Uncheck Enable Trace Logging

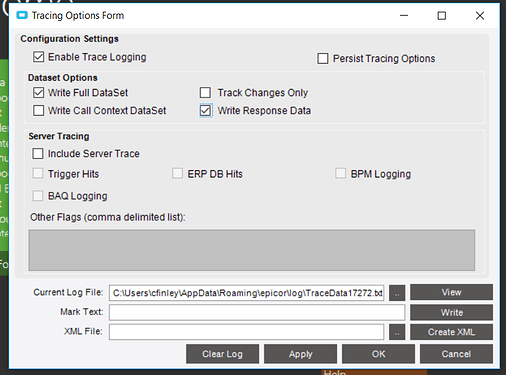(x=38, y=57)
